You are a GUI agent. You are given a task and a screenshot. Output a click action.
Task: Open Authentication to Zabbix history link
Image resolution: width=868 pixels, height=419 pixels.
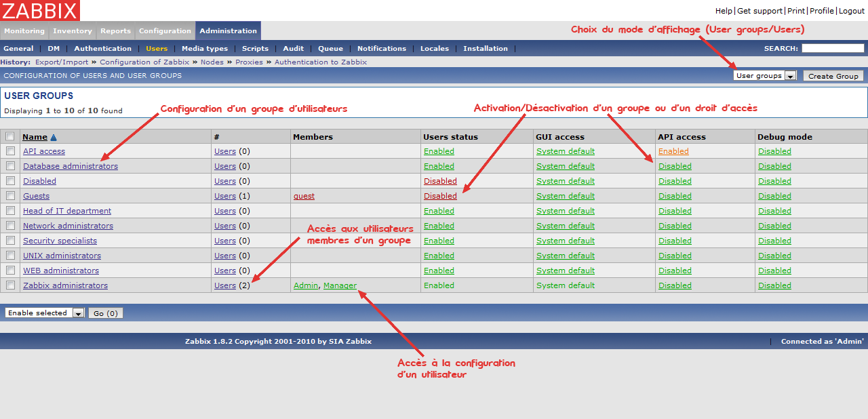pos(320,62)
